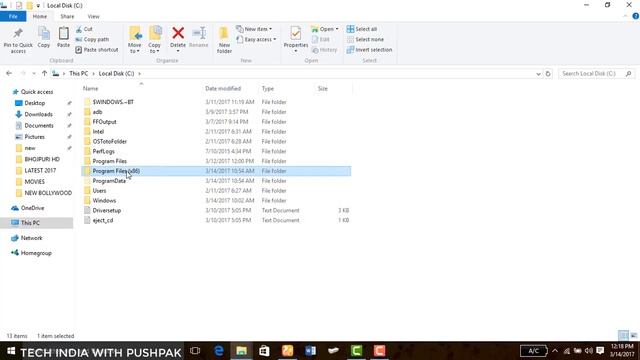The width and height of the screenshot is (640, 360).
Task: Sort by Date modified column
Action: coord(223,89)
